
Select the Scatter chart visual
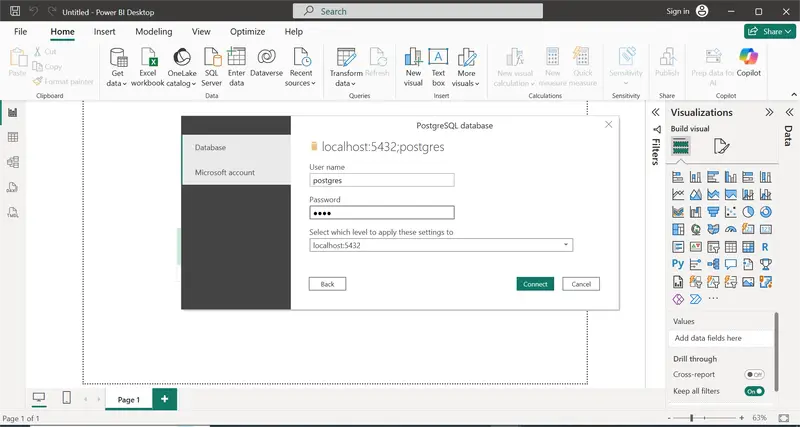(x=731, y=212)
